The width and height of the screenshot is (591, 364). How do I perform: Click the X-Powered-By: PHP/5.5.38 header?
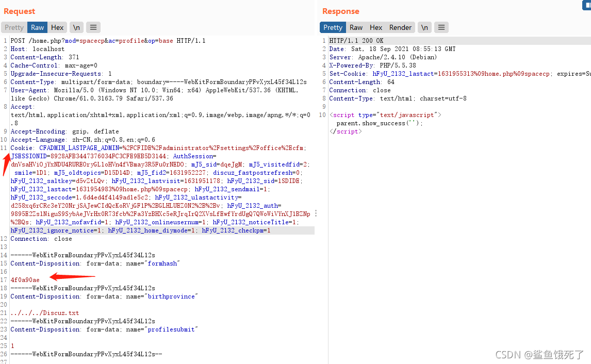point(372,65)
